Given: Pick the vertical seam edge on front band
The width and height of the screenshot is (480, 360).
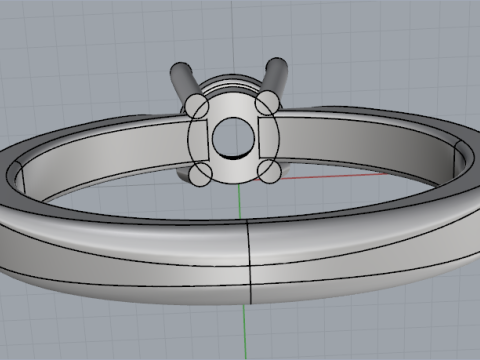Looking at the screenshot, I should point(249,262).
